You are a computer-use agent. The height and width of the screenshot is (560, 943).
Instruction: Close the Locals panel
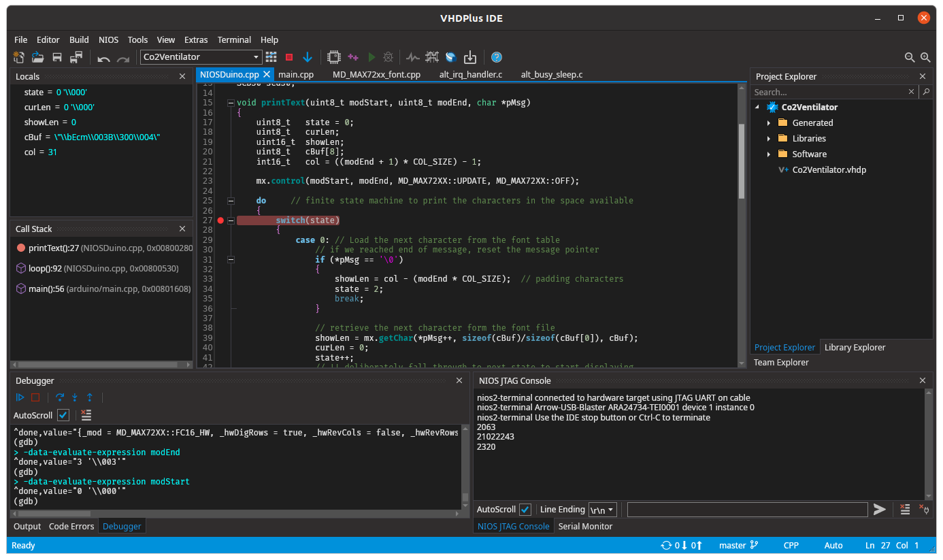click(182, 77)
